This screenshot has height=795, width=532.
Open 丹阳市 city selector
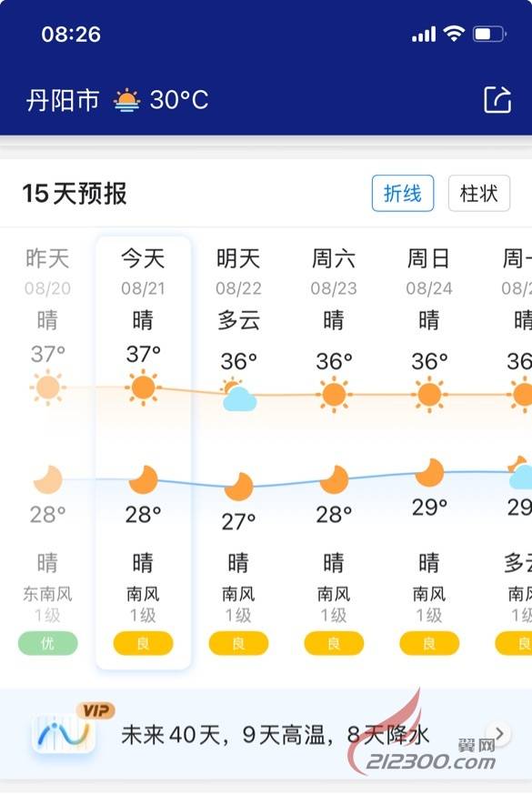click(63, 100)
